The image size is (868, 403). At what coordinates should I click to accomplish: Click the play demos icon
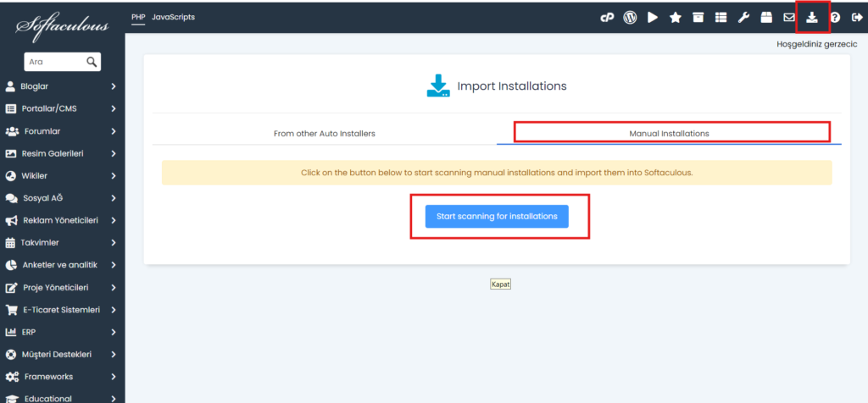pyautogui.click(x=654, y=18)
